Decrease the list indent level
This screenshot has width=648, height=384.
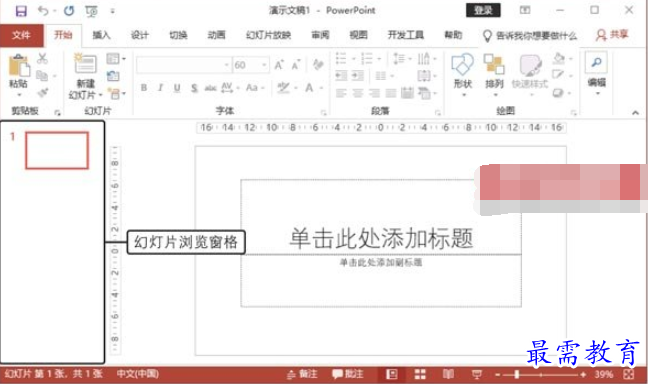pos(341,76)
